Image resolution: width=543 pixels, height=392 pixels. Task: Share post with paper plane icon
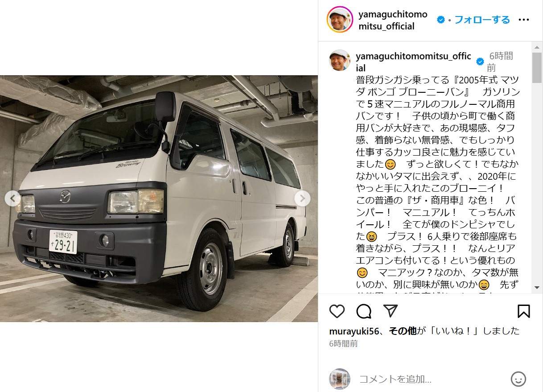(x=390, y=311)
